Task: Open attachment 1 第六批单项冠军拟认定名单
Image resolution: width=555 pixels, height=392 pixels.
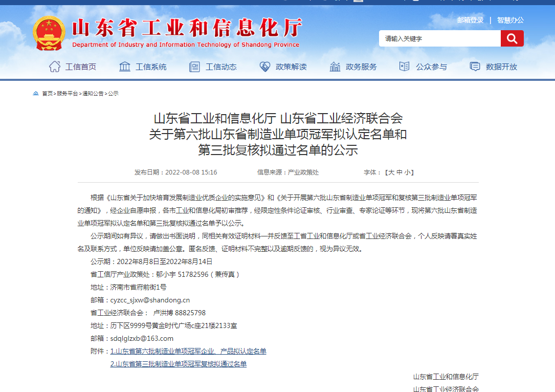Action: point(188,352)
